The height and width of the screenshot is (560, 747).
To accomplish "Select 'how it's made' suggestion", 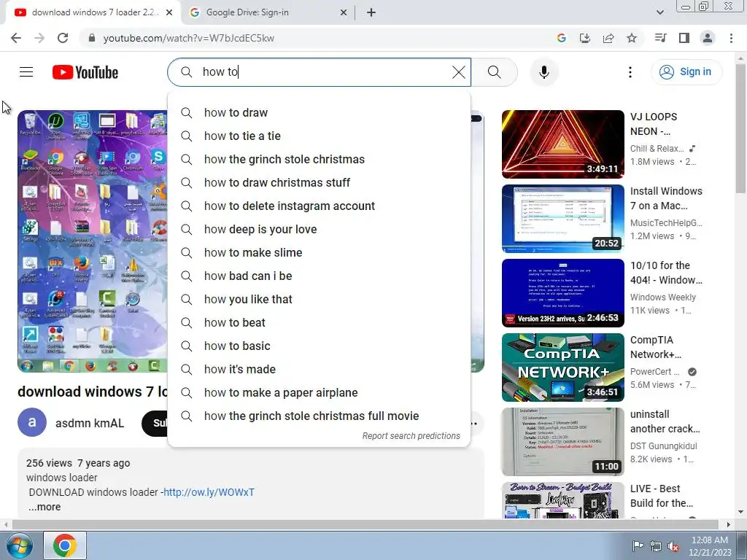I will 320,369.
